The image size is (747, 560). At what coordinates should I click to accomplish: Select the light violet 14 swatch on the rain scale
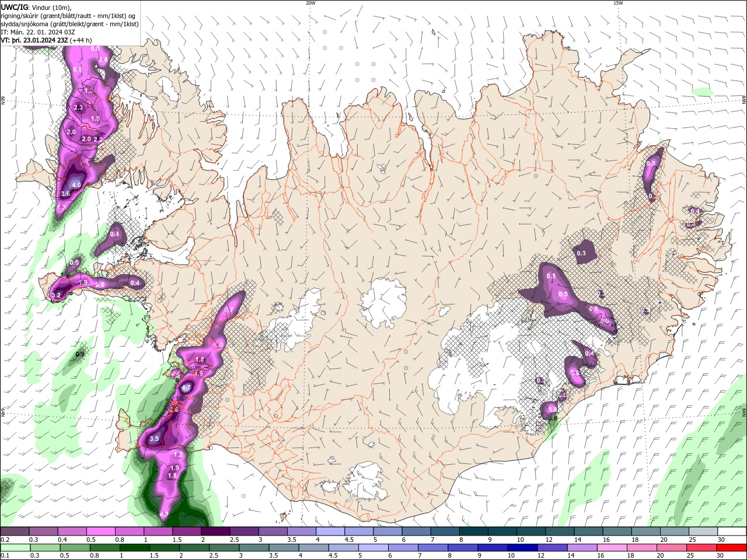[x=581, y=548]
